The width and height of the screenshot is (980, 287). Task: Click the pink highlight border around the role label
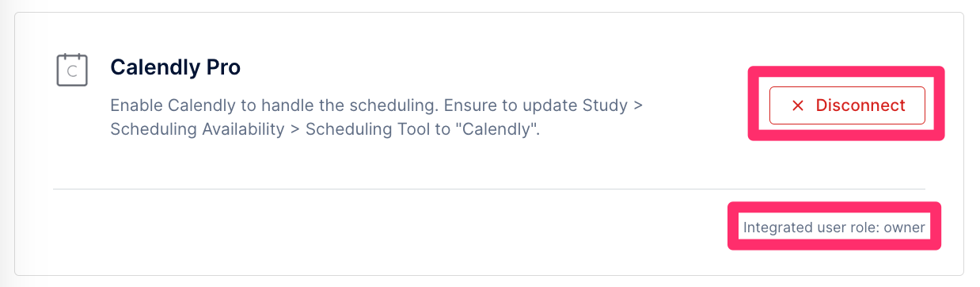point(834,206)
